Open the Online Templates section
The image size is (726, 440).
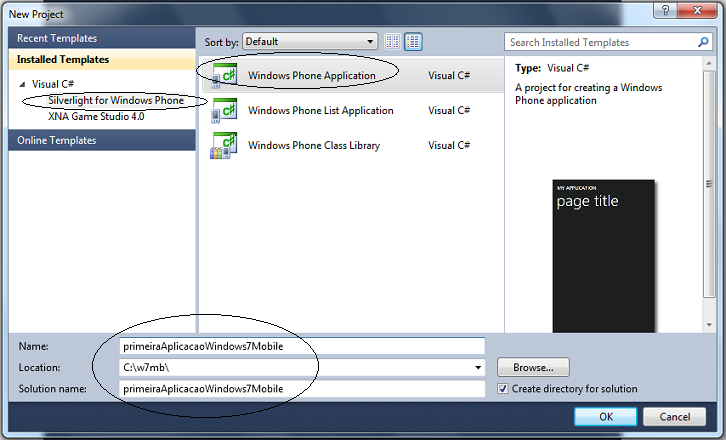(102, 140)
